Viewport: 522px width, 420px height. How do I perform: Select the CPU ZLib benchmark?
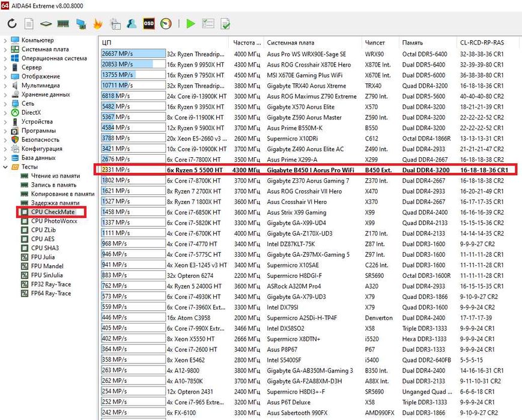pyautogui.click(x=43, y=230)
